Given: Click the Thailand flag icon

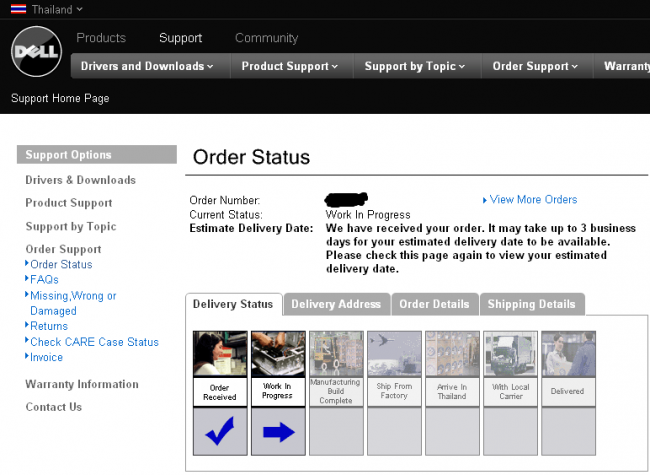Looking at the screenshot, I should (18, 9).
